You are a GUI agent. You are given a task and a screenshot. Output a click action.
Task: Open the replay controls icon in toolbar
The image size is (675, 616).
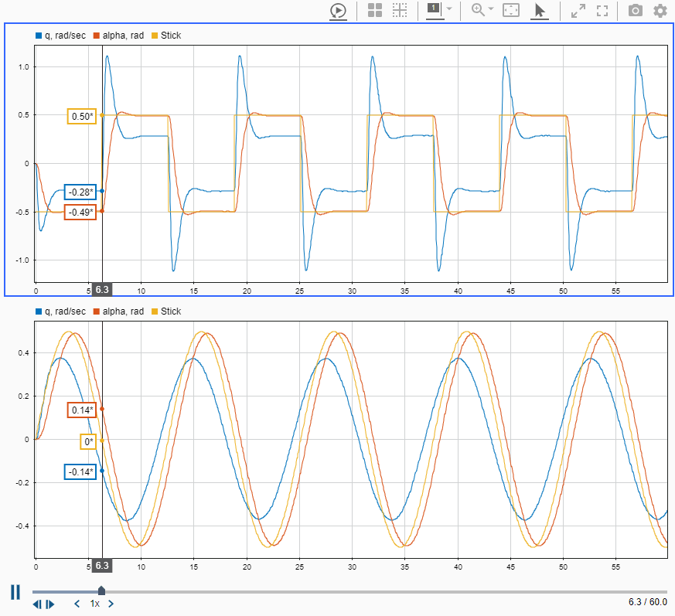point(339,11)
